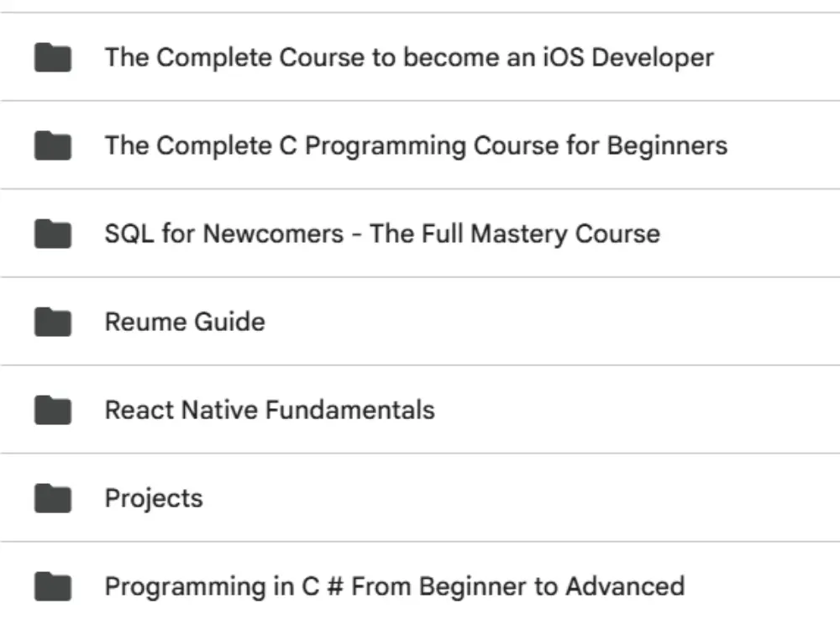Select the blank row area right of Projects
The height and width of the screenshot is (630, 840).
point(521,498)
